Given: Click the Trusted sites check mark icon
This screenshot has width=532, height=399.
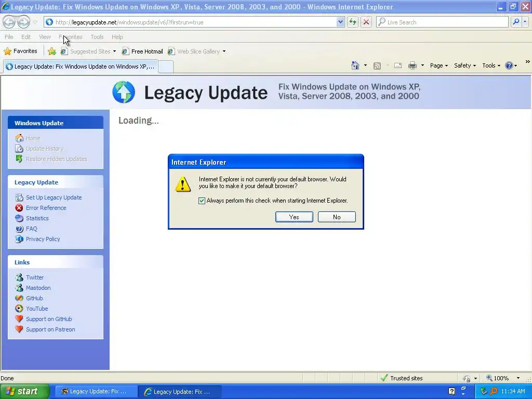Looking at the screenshot, I should click(x=384, y=378).
